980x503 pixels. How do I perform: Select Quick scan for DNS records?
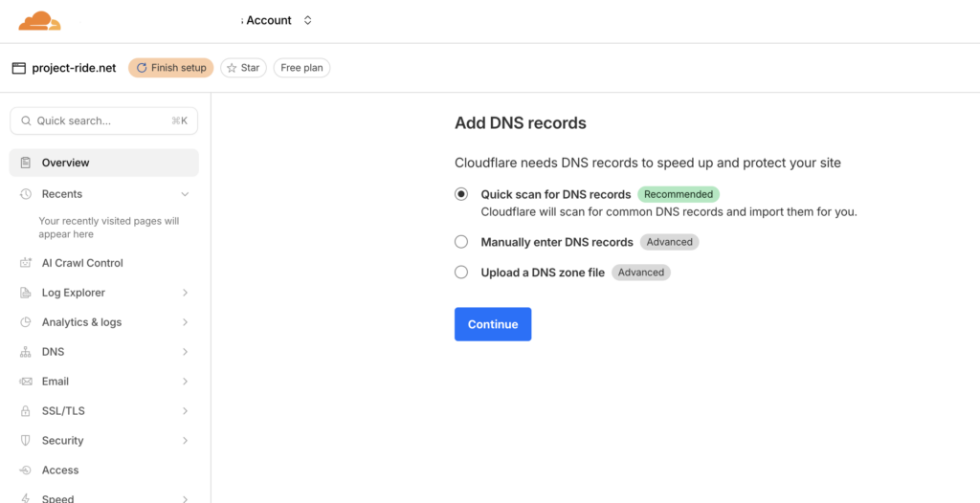click(461, 194)
